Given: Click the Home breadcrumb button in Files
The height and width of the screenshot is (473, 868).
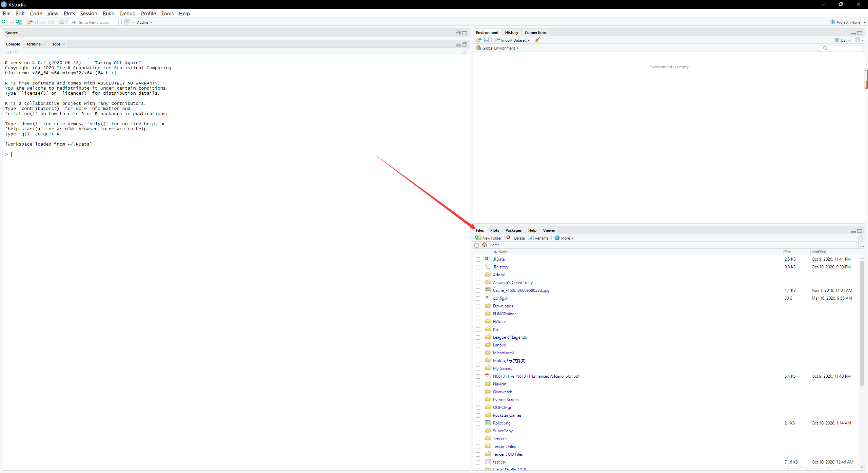Looking at the screenshot, I should (494, 245).
